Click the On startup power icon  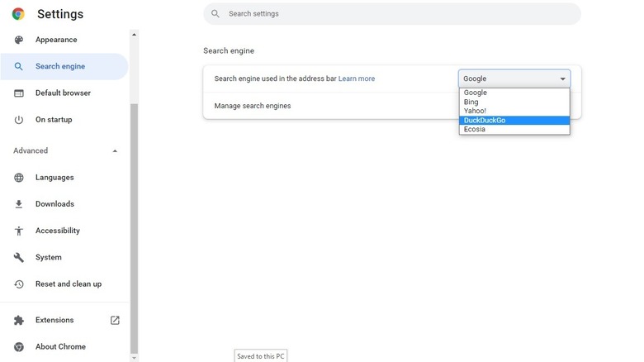tap(19, 120)
